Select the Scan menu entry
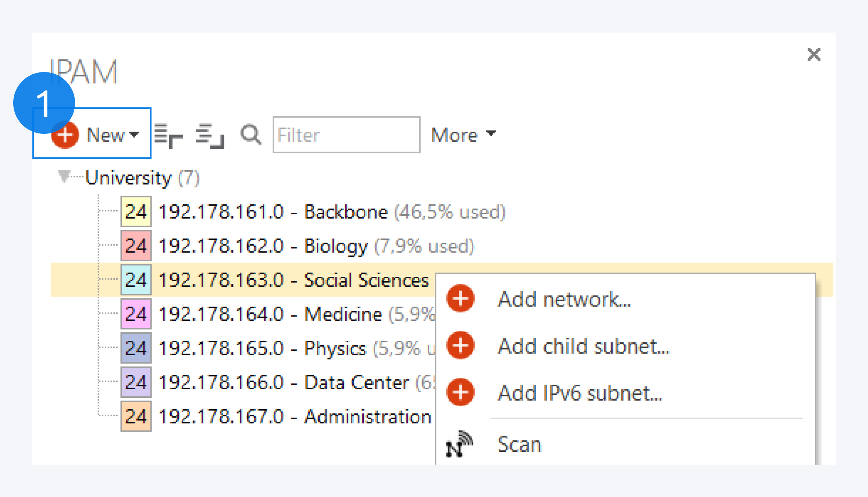 click(x=519, y=444)
